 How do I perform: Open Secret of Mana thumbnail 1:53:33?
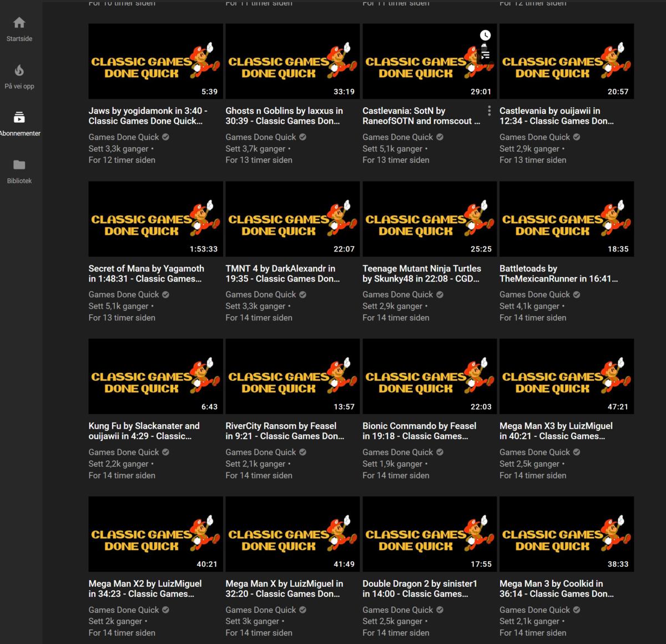pos(155,219)
